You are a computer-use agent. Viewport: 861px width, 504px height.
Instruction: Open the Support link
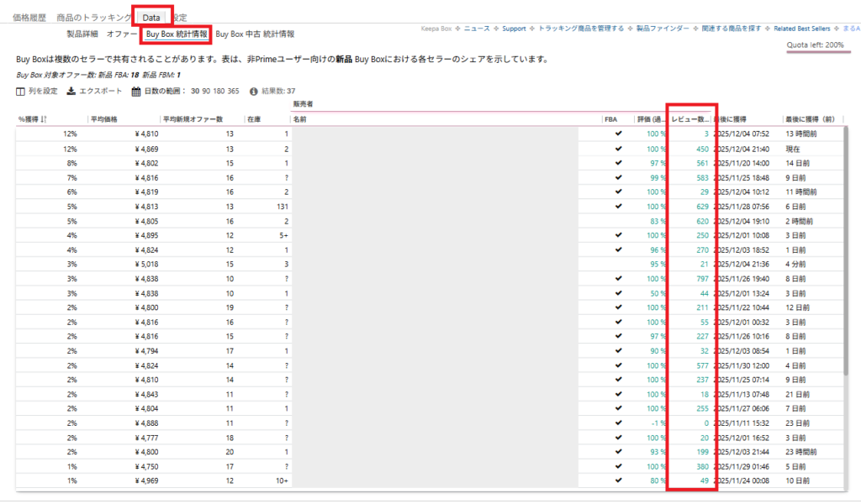pyautogui.click(x=514, y=29)
